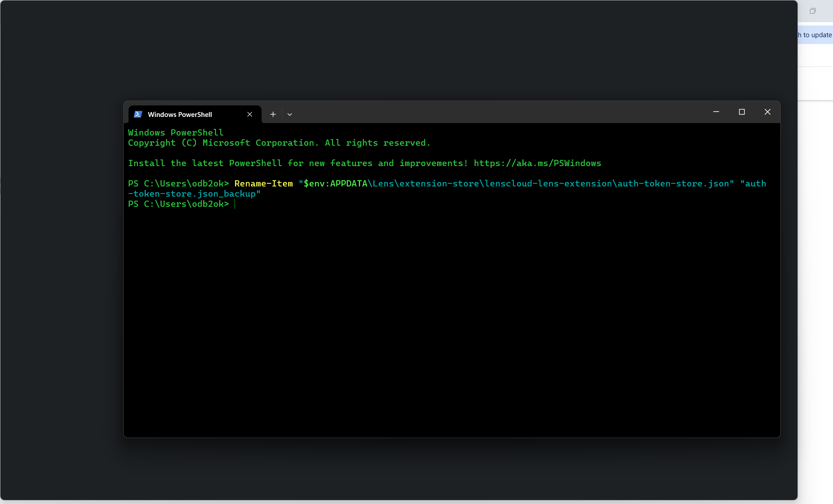Click the restore icon of background window

pyautogui.click(x=813, y=11)
